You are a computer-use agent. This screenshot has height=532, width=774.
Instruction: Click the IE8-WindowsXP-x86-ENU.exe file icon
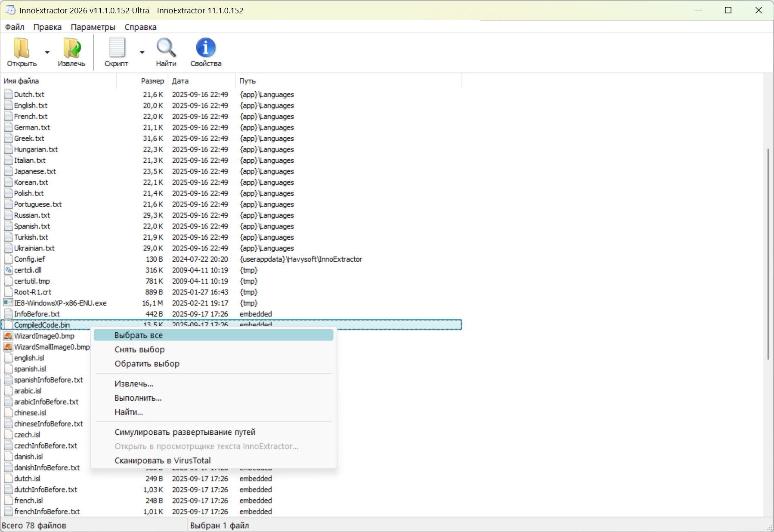click(x=8, y=303)
